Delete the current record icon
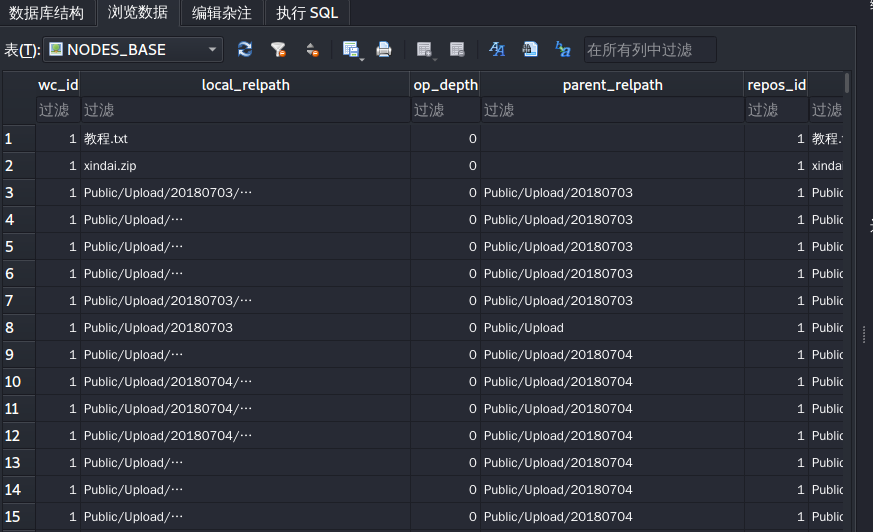Image resolution: width=873 pixels, height=532 pixels. pyautogui.click(x=457, y=50)
